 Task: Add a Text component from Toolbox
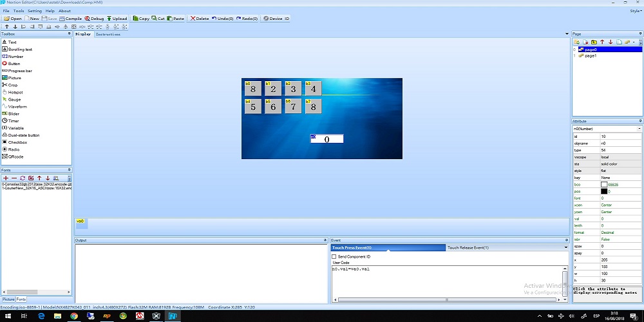(x=10, y=42)
